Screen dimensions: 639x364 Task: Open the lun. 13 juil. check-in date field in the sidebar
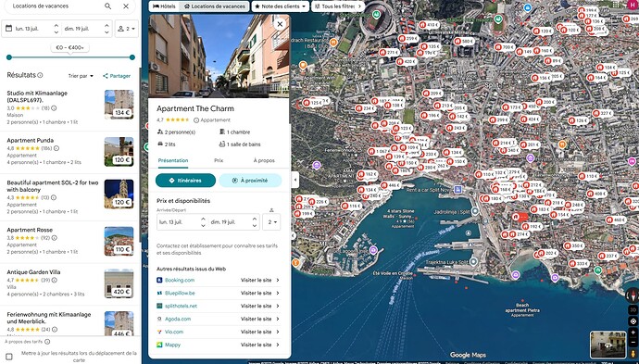tap(31, 29)
